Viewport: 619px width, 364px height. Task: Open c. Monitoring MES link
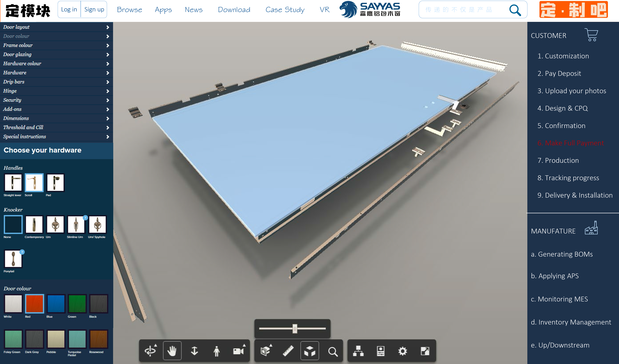point(559,299)
